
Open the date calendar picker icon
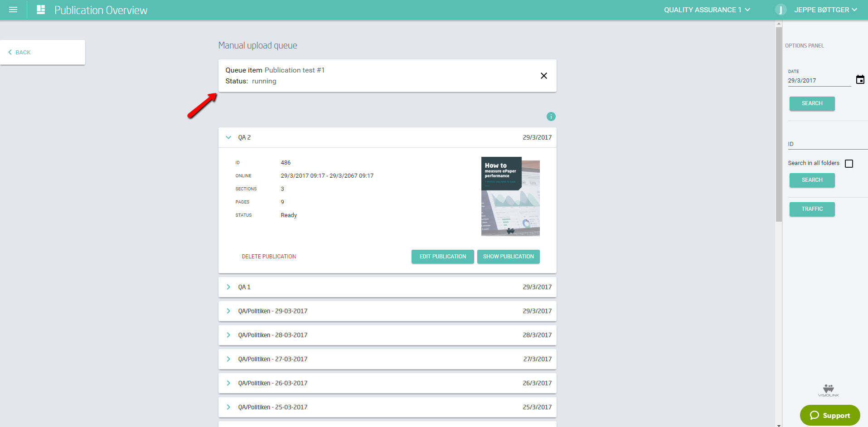(x=860, y=80)
